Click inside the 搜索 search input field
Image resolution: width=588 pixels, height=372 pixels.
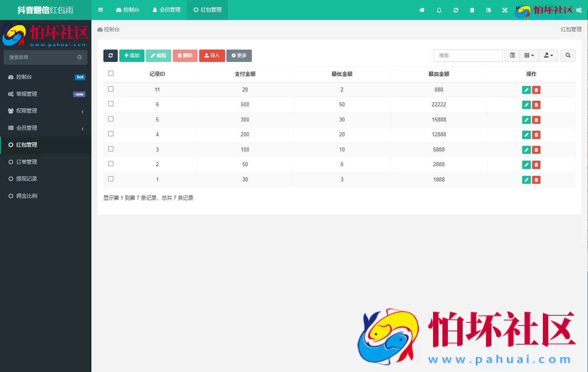tap(468, 56)
